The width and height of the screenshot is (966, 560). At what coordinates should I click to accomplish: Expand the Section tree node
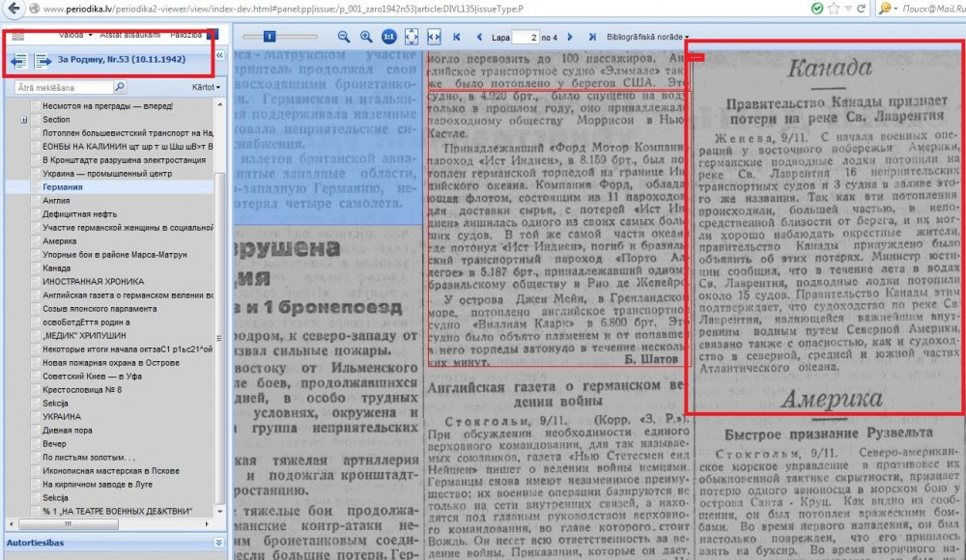point(22,119)
